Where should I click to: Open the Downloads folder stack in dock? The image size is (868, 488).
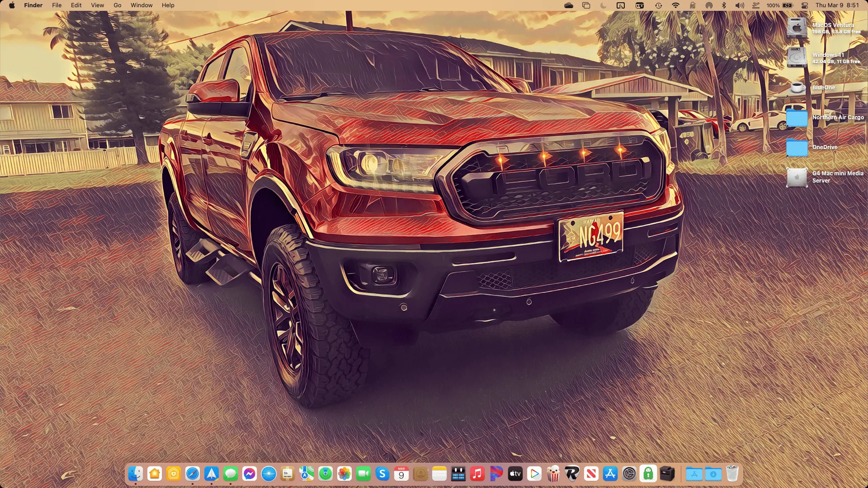(x=713, y=474)
